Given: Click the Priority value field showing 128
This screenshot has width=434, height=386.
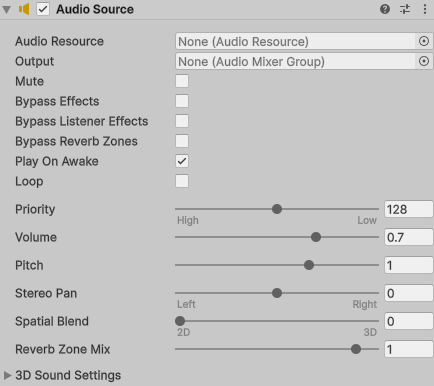Looking at the screenshot, I should pos(409,209).
